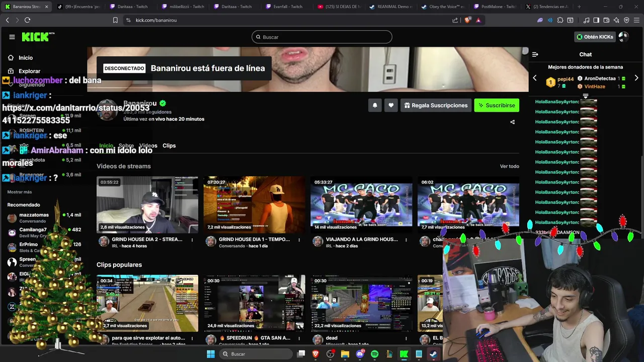Switch to the PostMalone Twitch browser tab
This screenshot has width=644, height=362.
tap(495, 7)
